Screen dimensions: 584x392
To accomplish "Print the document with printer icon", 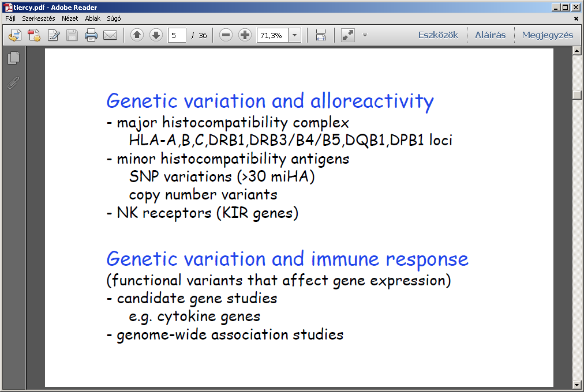I will pyautogui.click(x=91, y=35).
